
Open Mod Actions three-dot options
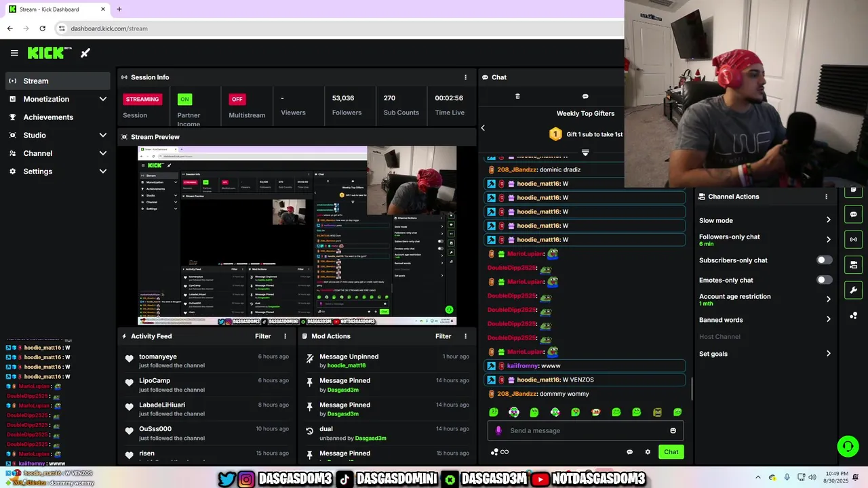[x=465, y=336]
